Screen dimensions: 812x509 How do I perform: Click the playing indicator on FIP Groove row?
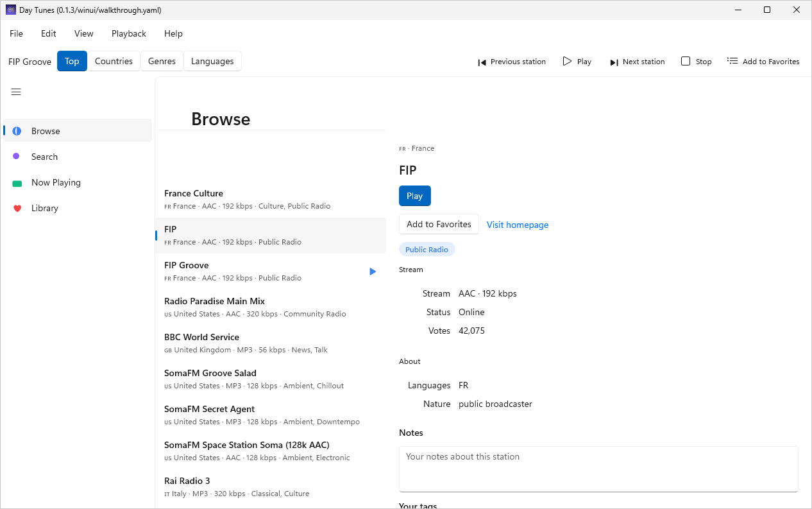tap(373, 272)
